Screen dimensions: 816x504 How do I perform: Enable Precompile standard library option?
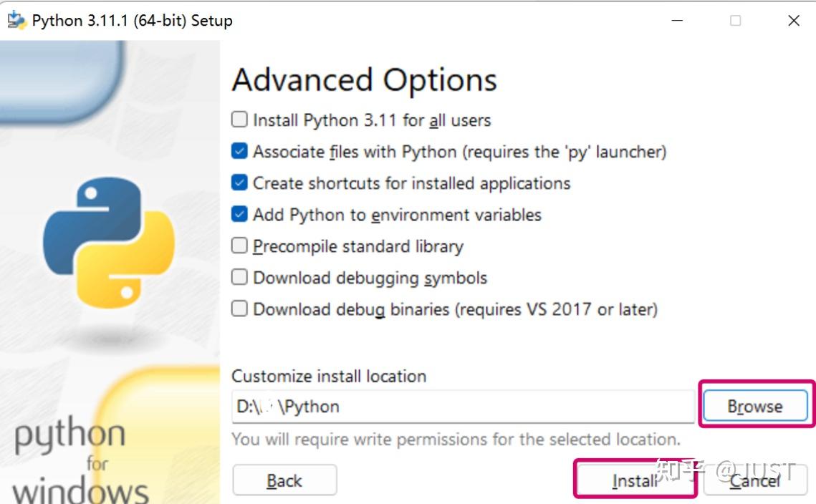pos(239,246)
